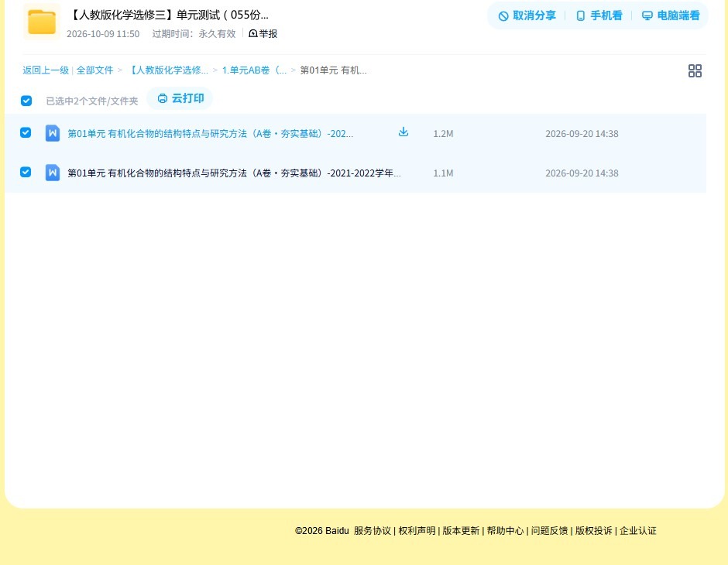Navigate to 全部文件 breadcrumb
This screenshot has width=728, height=565.
click(94, 70)
